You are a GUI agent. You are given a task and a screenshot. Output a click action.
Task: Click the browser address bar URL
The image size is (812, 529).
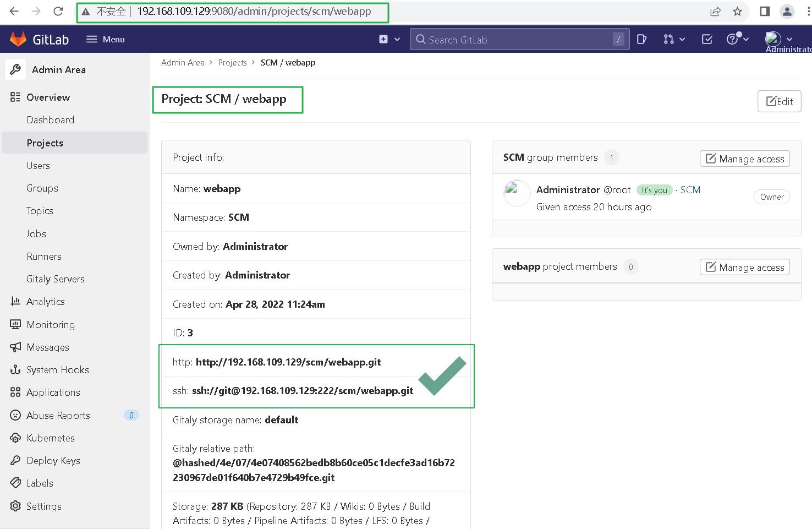254,12
